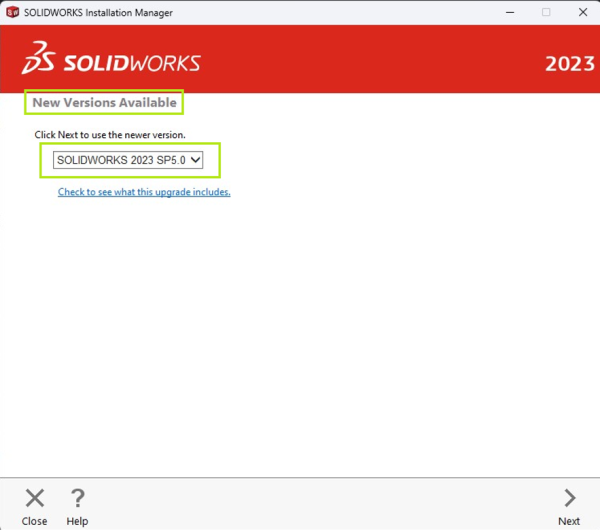Click the SOLIDWORKS wordmark in red banner
The image size is (600, 531).
[x=132, y=62]
